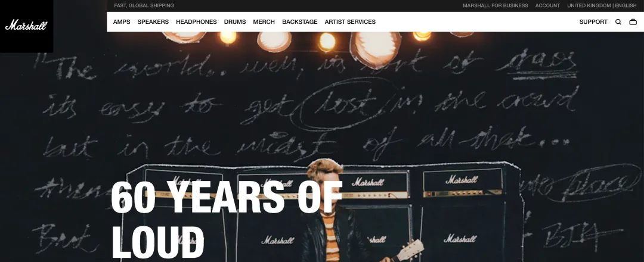Screen dimensions: 644x262
Task: Open the ARTIST SERVICES menu
Action: click(x=350, y=21)
